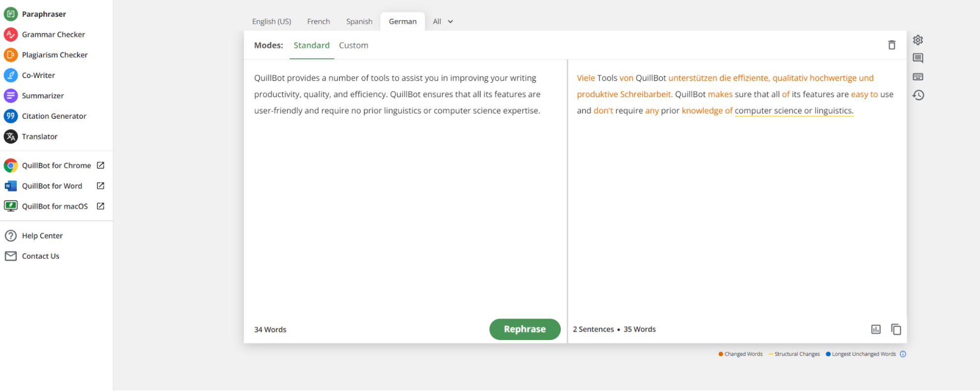
Task: Click the info icon beside Longest Unchanged Words
Action: point(903,354)
